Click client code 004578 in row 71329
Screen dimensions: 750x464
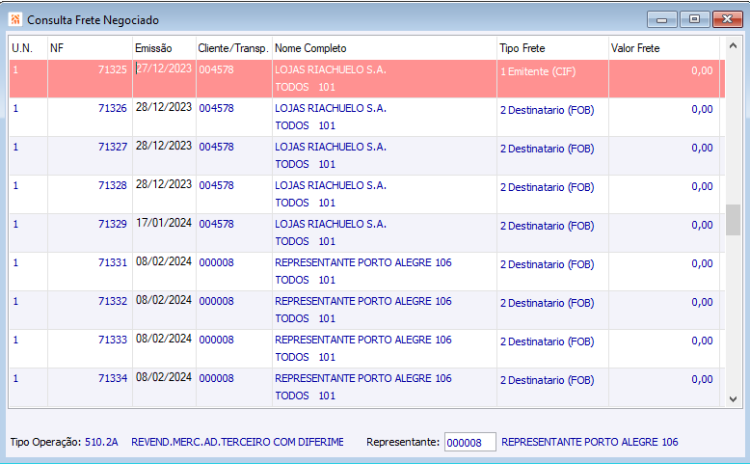[216, 224]
